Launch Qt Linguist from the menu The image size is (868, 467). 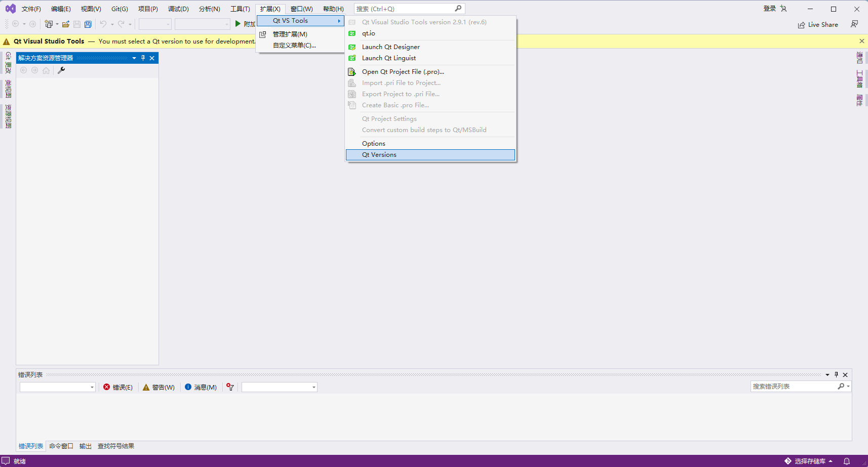388,58
